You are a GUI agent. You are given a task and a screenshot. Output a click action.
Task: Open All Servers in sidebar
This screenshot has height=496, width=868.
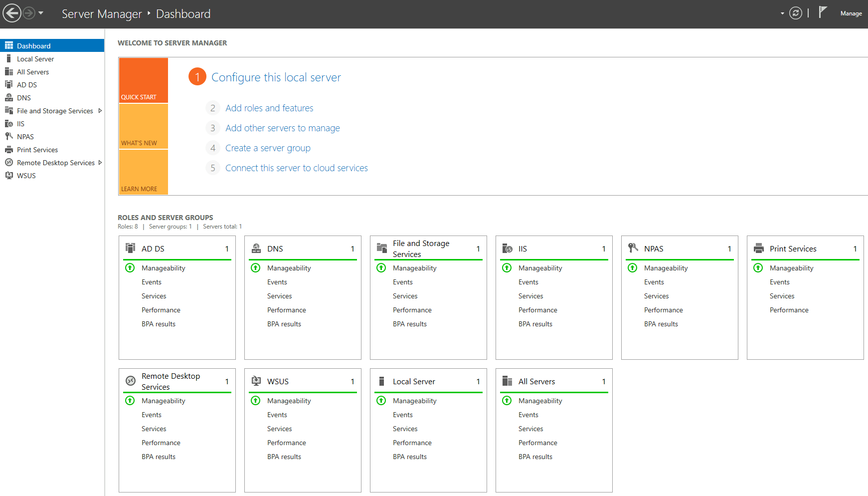pos(52,71)
